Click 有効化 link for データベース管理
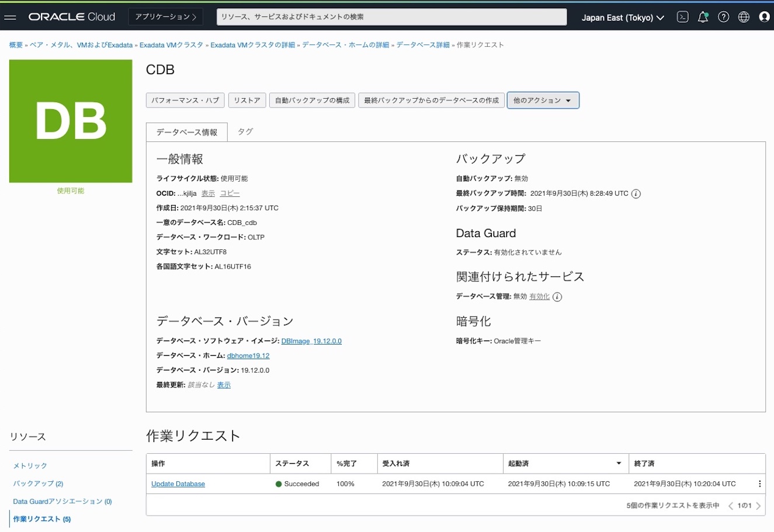 [539, 297]
